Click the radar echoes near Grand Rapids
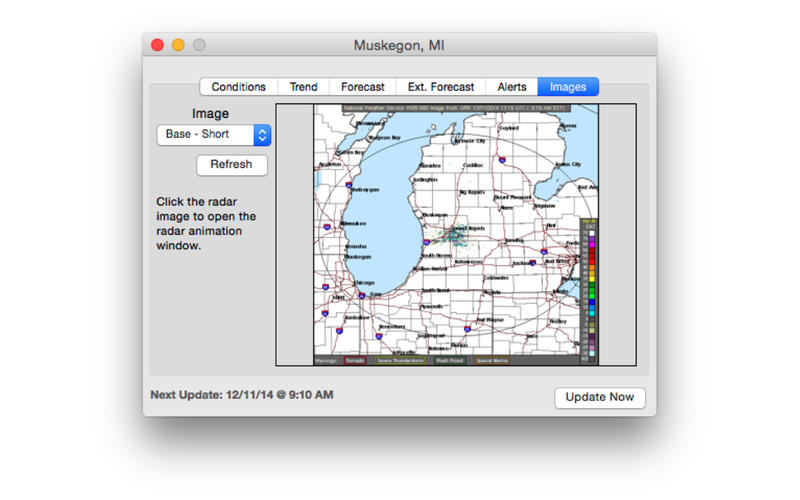800x500 pixels. pyautogui.click(x=452, y=236)
